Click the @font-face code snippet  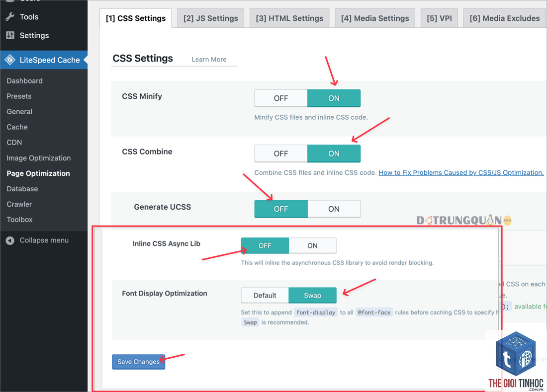[x=374, y=312]
